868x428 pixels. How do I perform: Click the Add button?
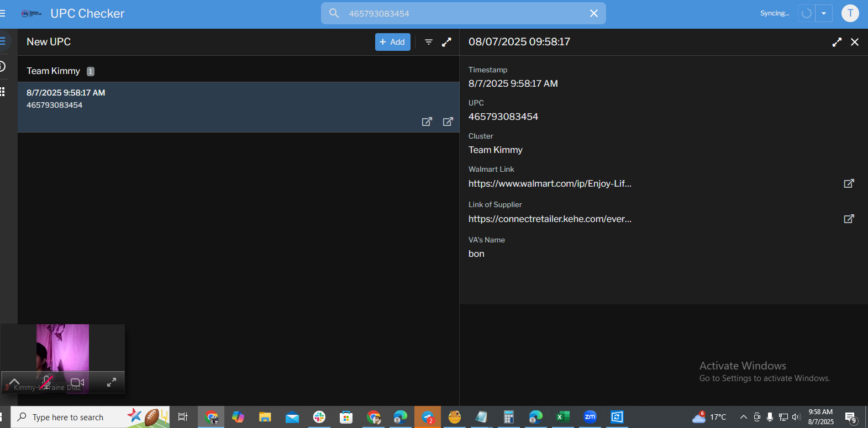[x=393, y=42]
